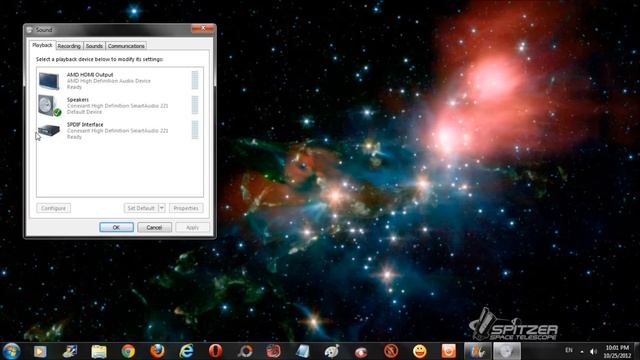Select the Speakers device icon
640x360 pixels.
point(49,105)
